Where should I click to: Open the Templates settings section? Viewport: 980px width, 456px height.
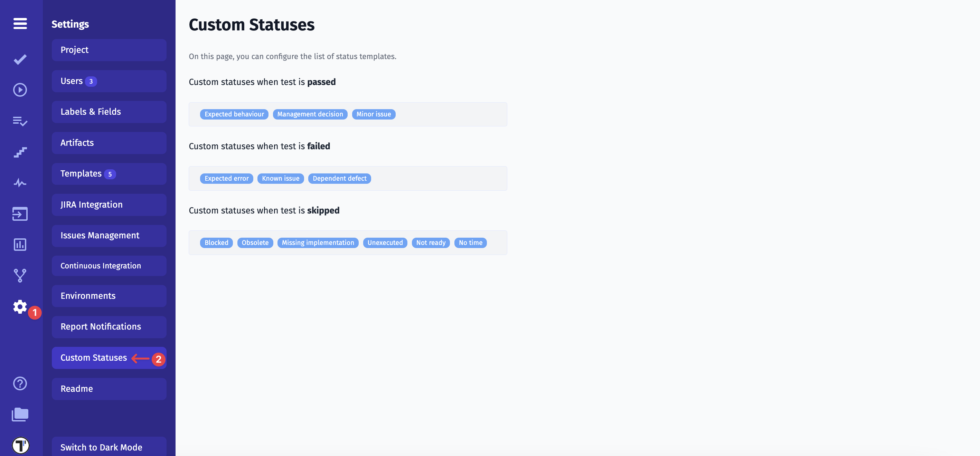[x=109, y=174]
